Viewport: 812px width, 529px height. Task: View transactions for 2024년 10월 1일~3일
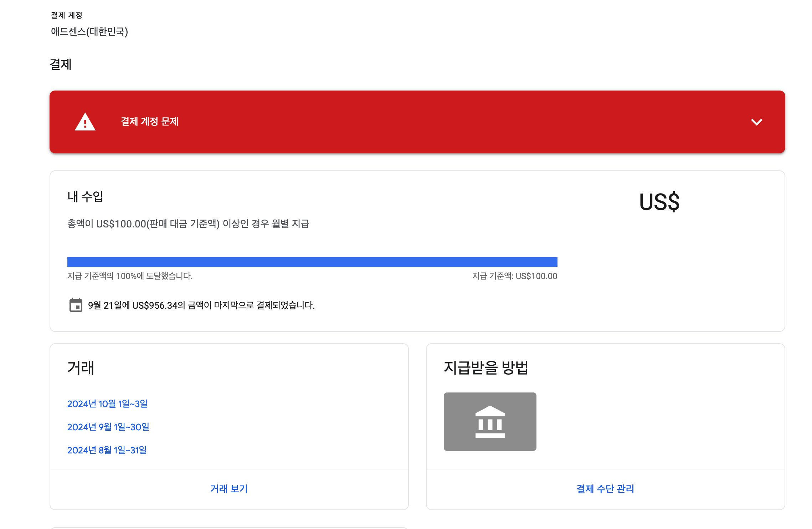[108, 404]
